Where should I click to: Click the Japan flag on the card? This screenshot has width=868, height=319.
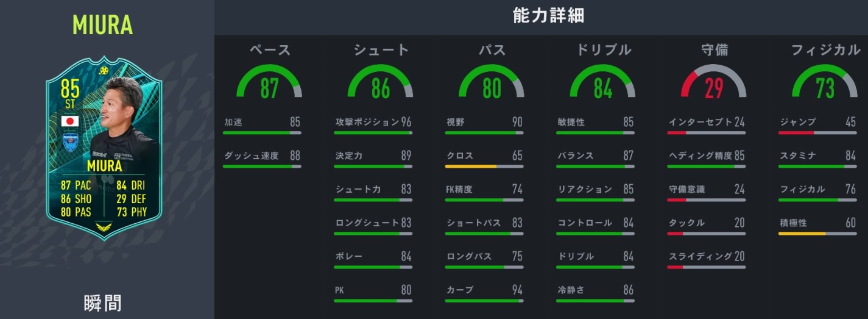pyautogui.click(x=69, y=121)
